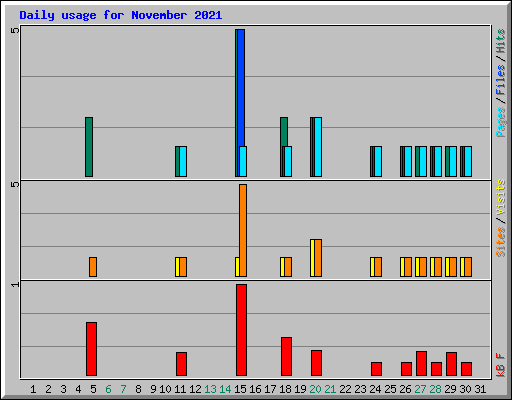Click day label 22 on the bottom axis
512x400 pixels.
click(345, 389)
